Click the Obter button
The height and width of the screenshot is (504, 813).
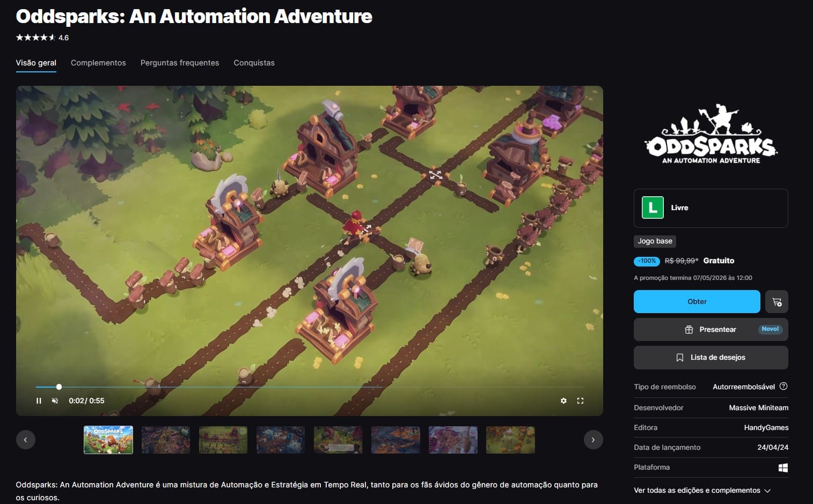(x=697, y=302)
